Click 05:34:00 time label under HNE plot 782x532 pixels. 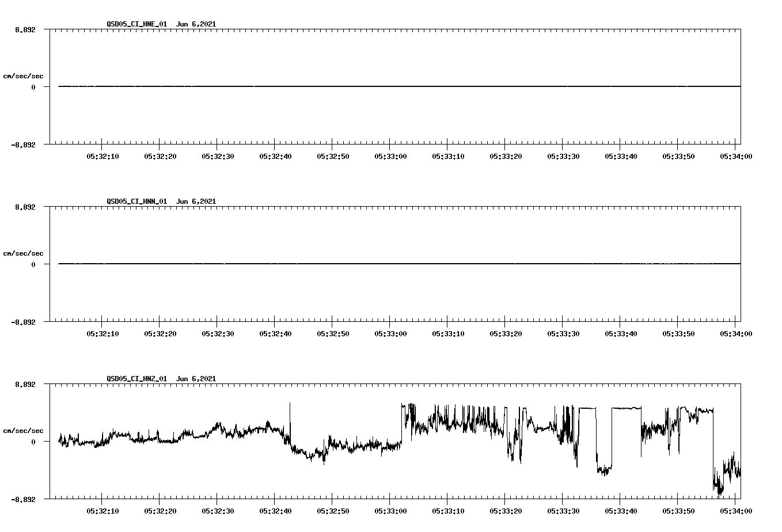[x=736, y=156]
